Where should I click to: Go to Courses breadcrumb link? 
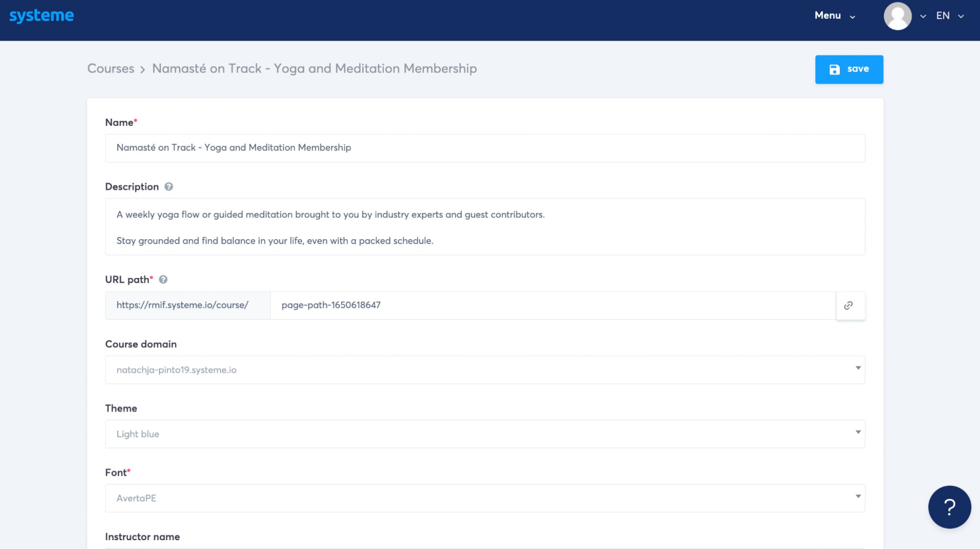111,69
